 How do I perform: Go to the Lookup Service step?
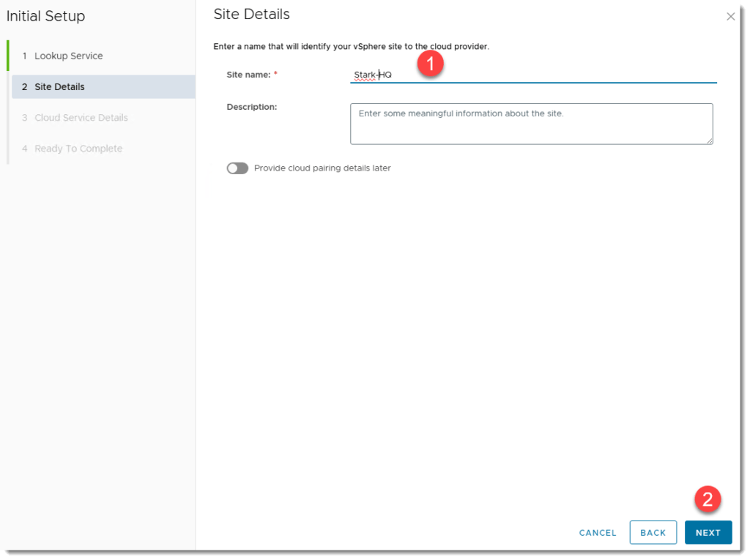(68, 56)
